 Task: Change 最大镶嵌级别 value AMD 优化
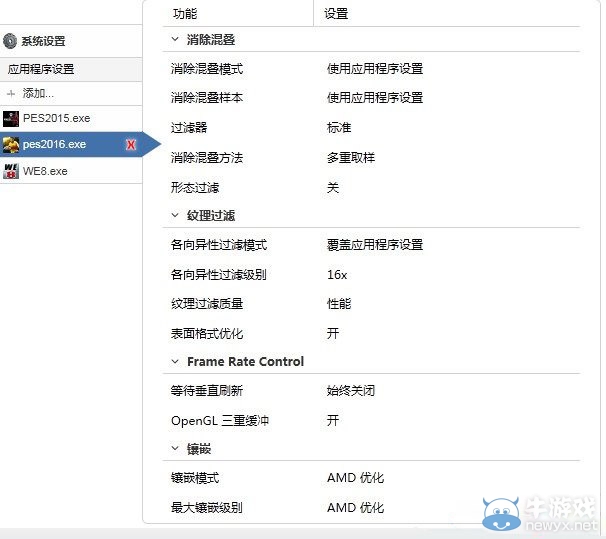[355, 508]
